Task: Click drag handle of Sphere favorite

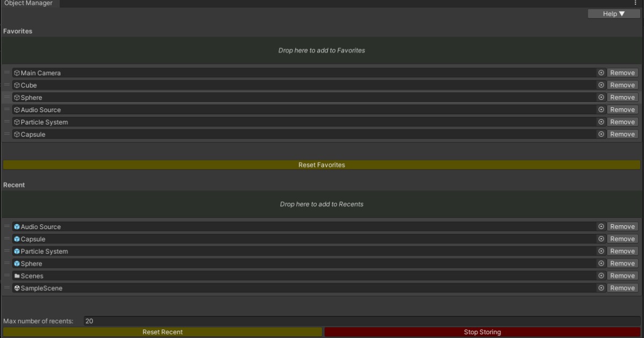Action: coord(7,97)
